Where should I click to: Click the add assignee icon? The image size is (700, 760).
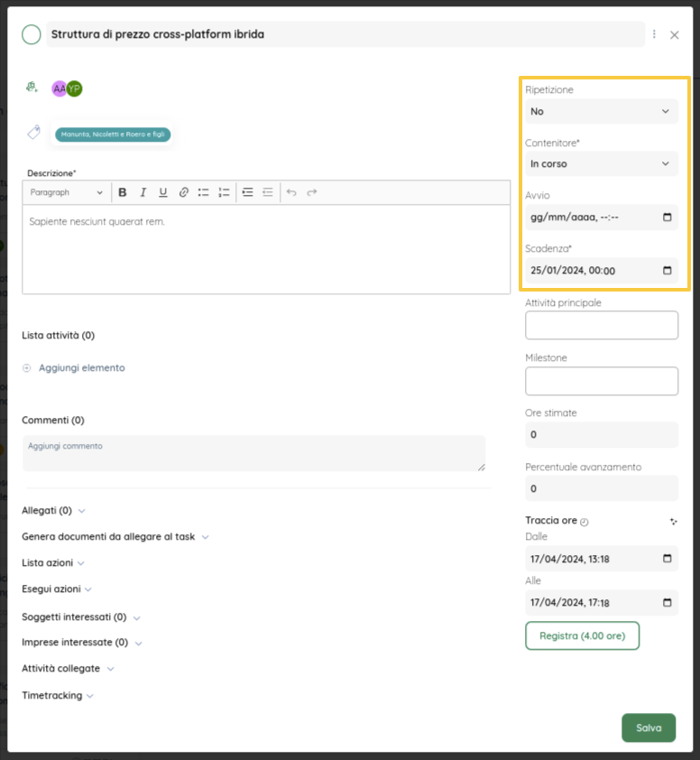click(x=32, y=88)
